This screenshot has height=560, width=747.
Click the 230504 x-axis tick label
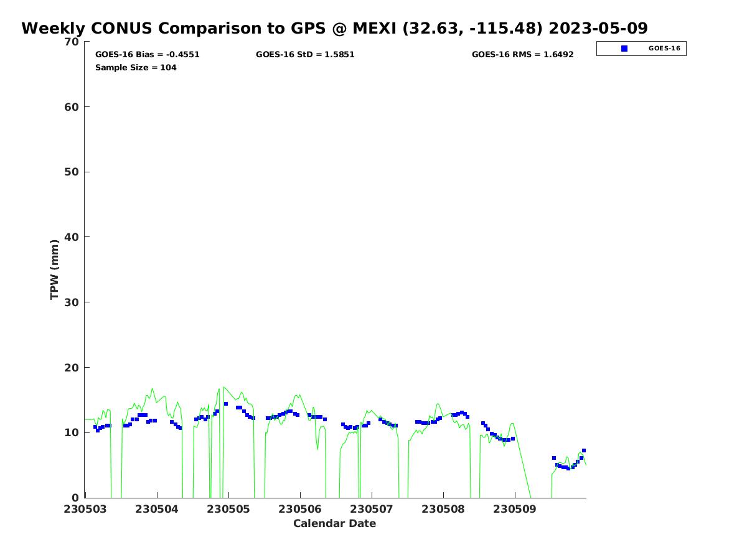click(x=157, y=509)
